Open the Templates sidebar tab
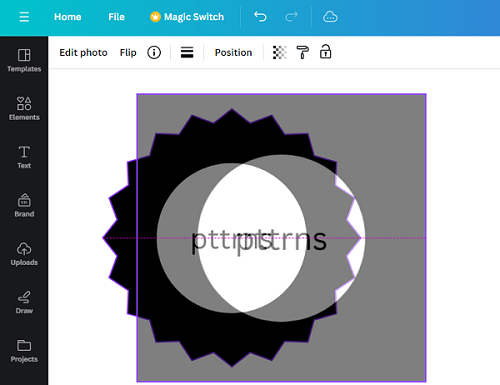Image resolution: width=500 pixels, height=385 pixels. [x=24, y=60]
